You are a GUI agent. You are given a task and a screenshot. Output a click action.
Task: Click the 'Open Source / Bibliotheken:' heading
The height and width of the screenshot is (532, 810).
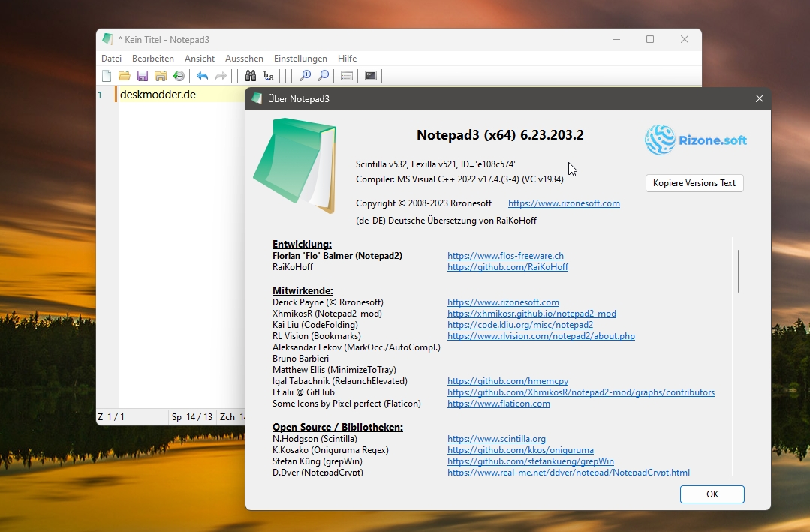[x=338, y=428]
